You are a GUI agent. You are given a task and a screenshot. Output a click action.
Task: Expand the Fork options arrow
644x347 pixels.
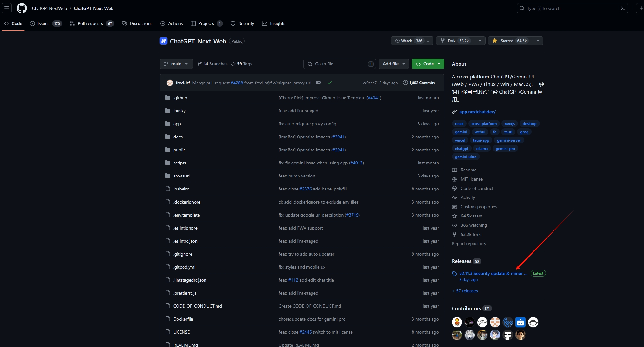[480, 41]
